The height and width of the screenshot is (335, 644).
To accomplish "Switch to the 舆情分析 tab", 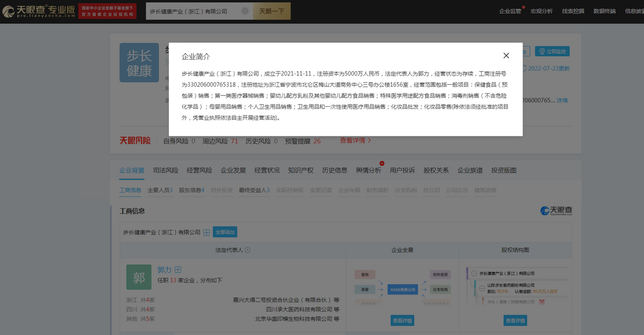I will (x=368, y=171).
